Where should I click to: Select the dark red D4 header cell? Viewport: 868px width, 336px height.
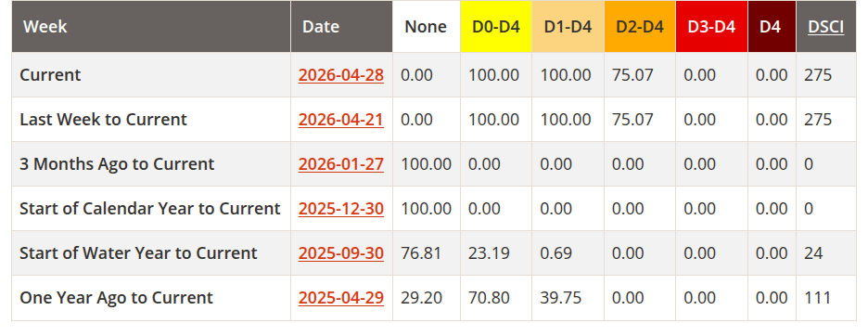pos(772,27)
